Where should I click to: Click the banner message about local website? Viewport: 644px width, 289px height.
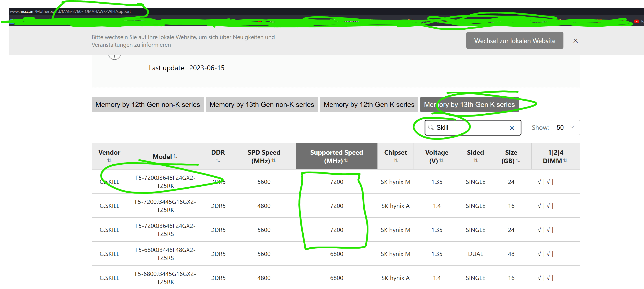[183, 41]
